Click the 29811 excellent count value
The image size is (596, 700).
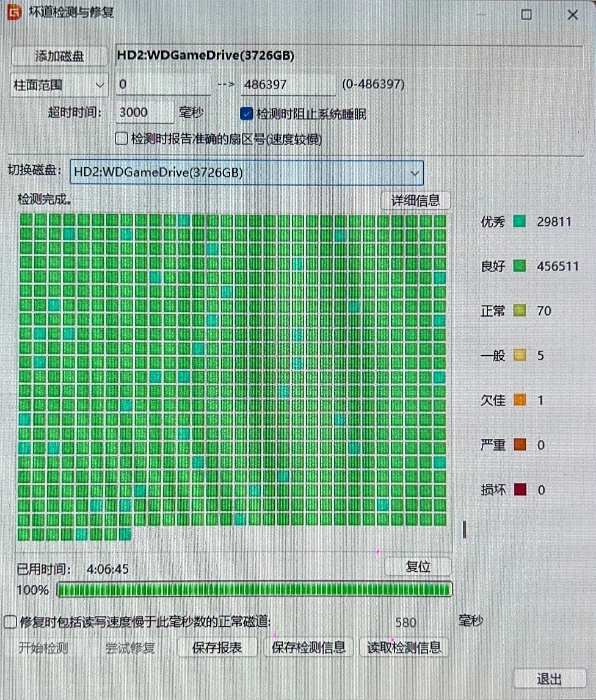tap(554, 222)
